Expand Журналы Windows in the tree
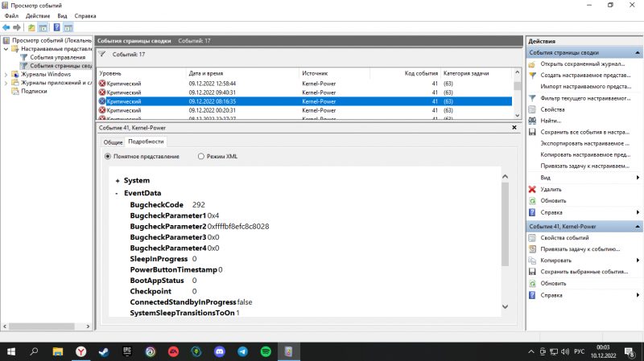Image resolution: width=644 pixels, height=361 pixels. pyautogui.click(x=6, y=74)
